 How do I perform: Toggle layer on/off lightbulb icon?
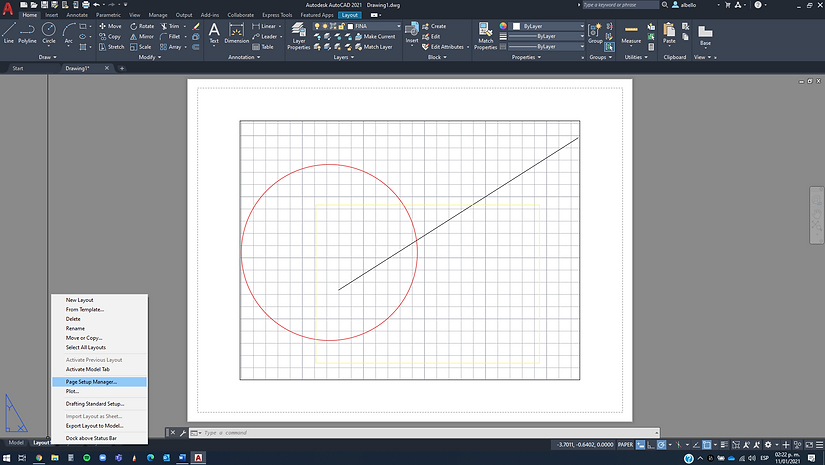[x=317, y=26]
